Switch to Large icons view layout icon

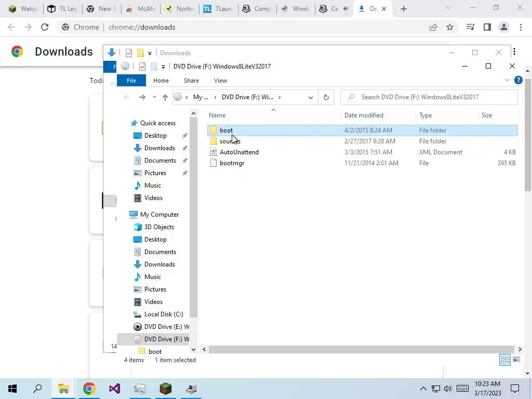point(516,360)
